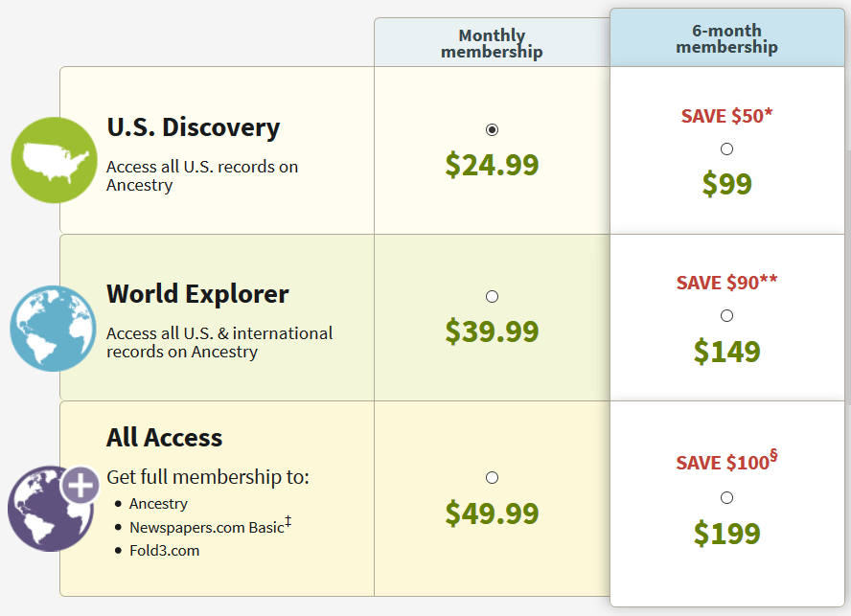Click the plus badge on All Access icon

(x=80, y=486)
